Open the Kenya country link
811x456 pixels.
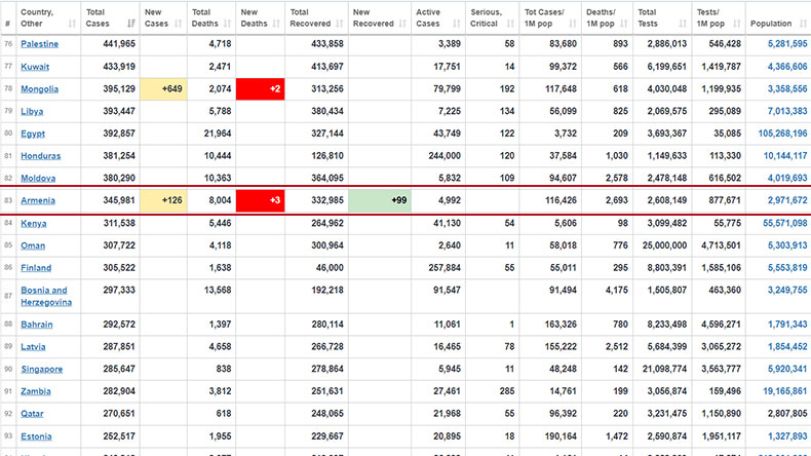tap(34, 223)
